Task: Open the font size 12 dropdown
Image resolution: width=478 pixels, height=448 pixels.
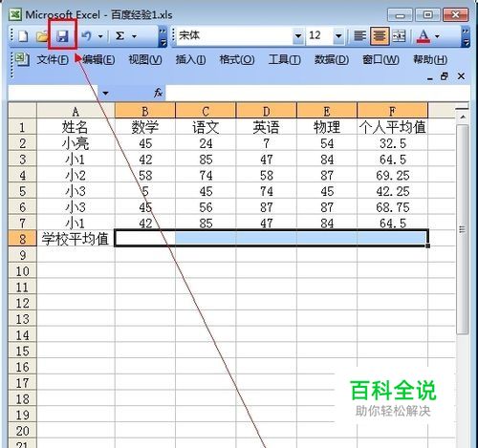Action: pos(338,35)
